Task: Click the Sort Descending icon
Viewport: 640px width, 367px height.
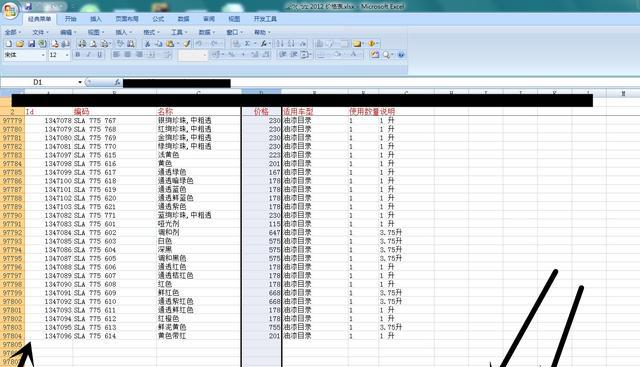Action: (291, 44)
